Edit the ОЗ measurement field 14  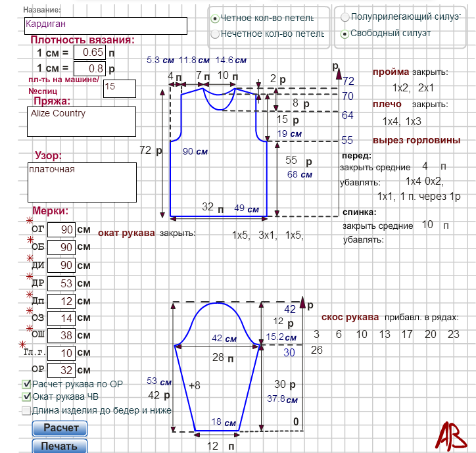tap(61, 318)
